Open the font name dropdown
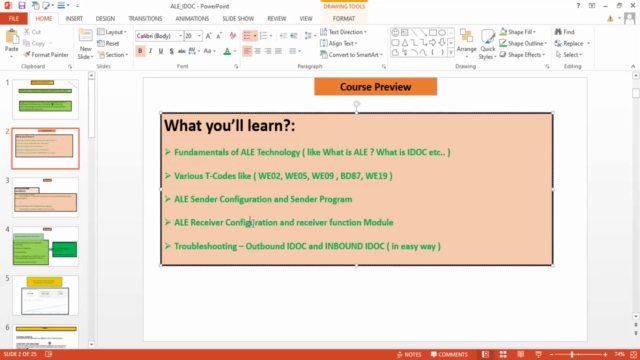This screenshot has height=360, width=640. point(180,36)
